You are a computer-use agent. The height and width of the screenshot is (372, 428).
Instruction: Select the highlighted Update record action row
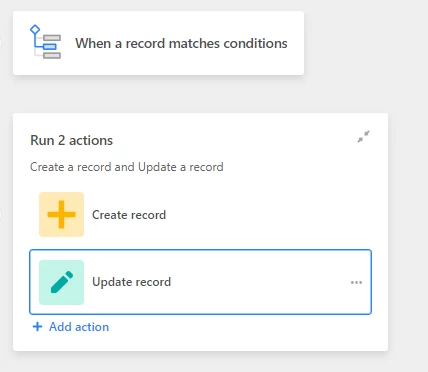click(200, 282)
